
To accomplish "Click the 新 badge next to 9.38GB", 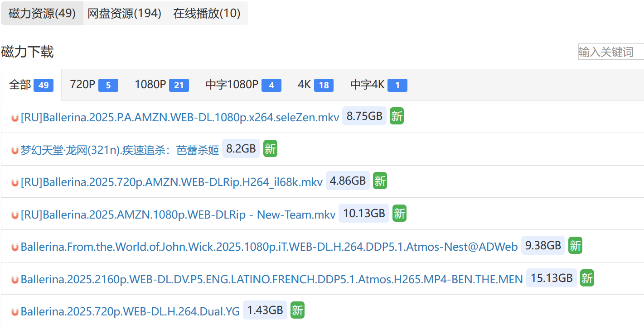I will point(575,246).
